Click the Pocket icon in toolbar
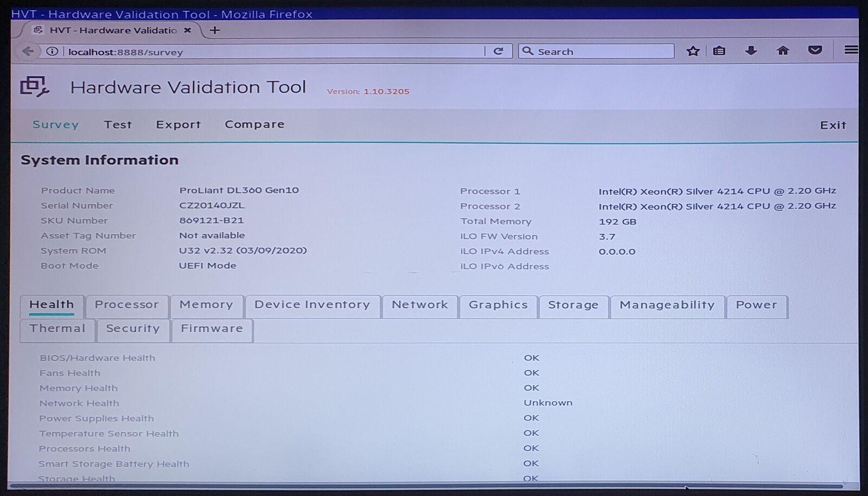 pos(815,50)
